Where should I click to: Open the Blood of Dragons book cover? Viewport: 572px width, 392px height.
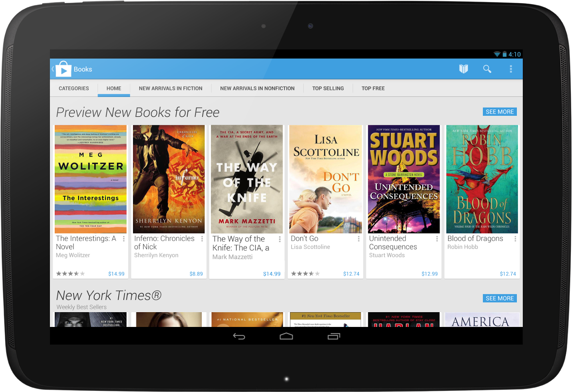click(x=482, y=179)
